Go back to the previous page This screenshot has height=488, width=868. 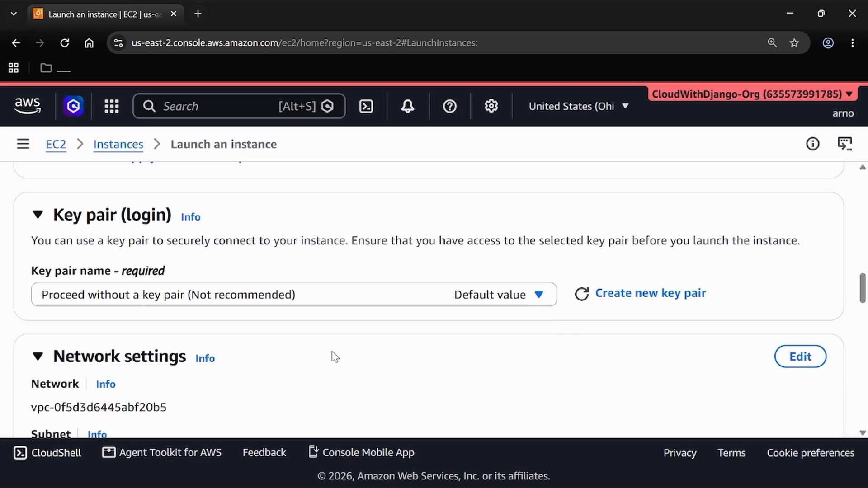point(16,43)
